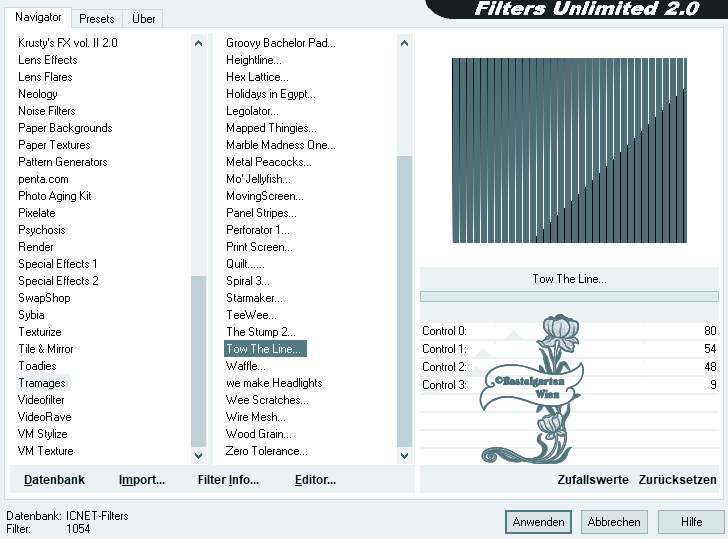Click down arrow of filter list scrollbar
This screenshot has height=539, width=728.
[x=404, y=455]
